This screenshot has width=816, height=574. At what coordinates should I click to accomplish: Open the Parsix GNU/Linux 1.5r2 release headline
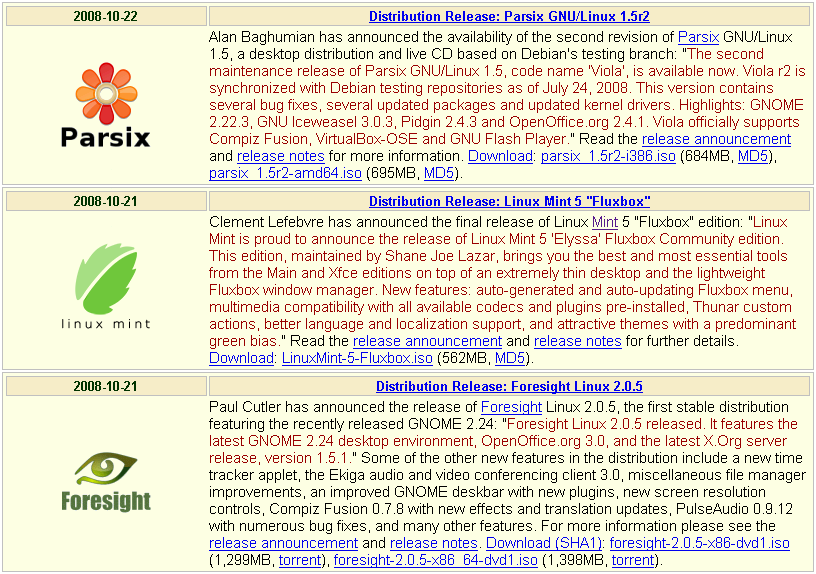point(509,16)
